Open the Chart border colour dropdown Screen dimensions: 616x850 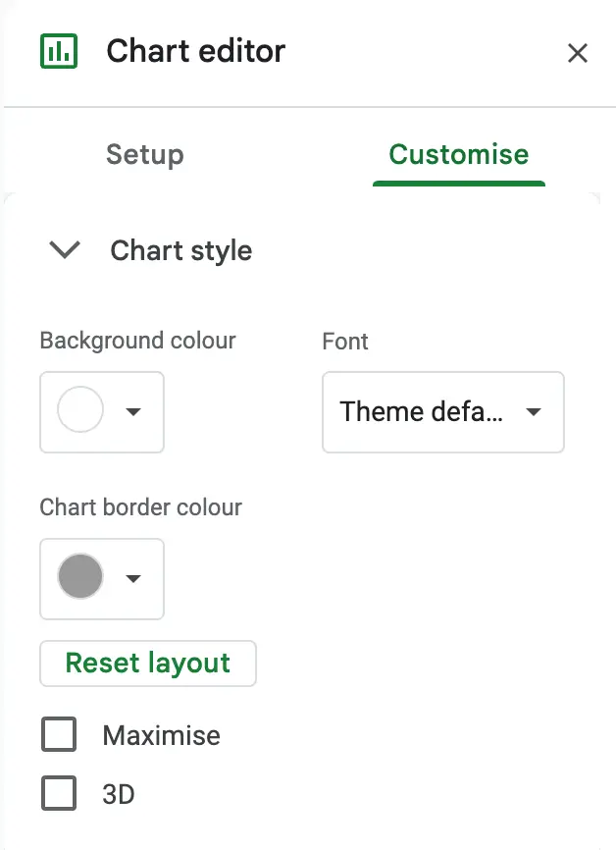pos(133,579)
